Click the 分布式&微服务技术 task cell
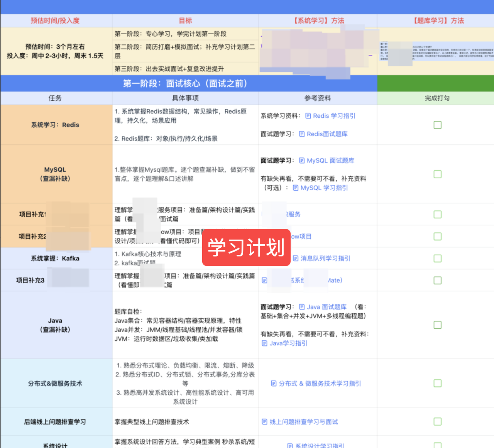Viewport: 494px width, 448px height. point(56,383)
